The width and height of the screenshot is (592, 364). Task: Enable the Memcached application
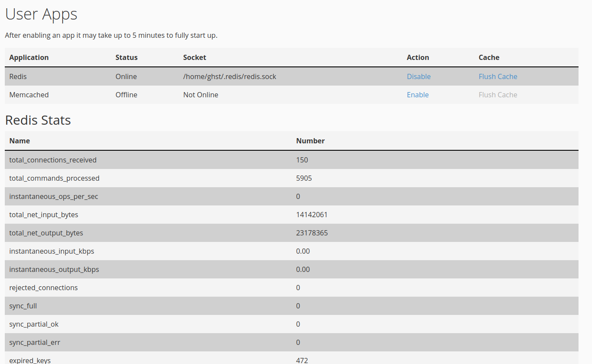pyautogui.click(x=417, y=94)
